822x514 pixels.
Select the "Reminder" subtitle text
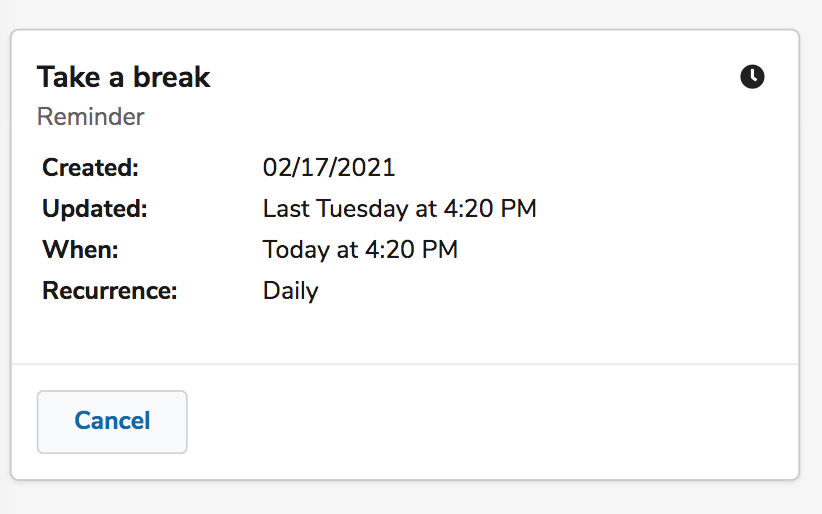click(91, 117)
